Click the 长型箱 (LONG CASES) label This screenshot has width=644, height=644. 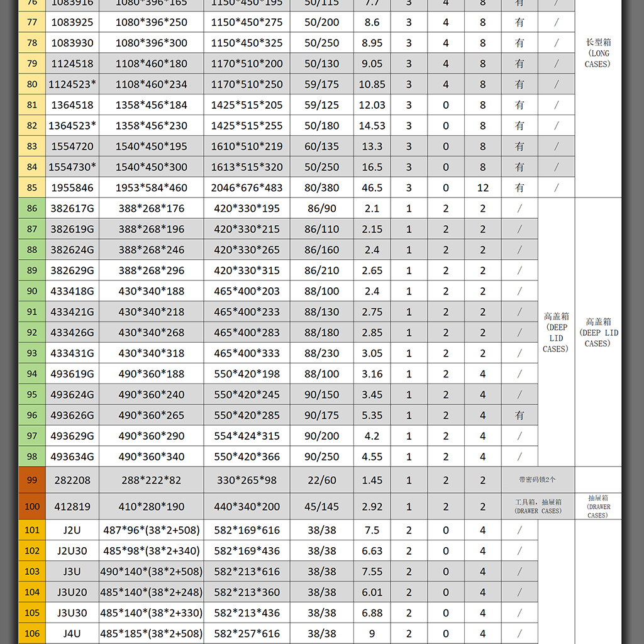tap(597, 53)
